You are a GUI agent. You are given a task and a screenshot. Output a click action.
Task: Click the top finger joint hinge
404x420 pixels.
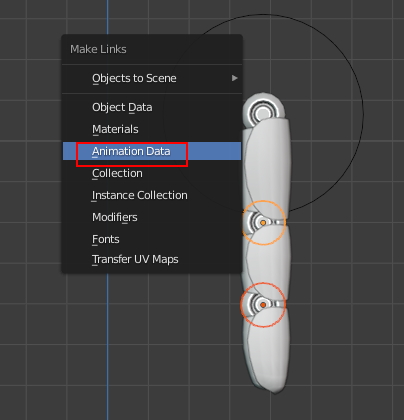(x=263, y=112)
